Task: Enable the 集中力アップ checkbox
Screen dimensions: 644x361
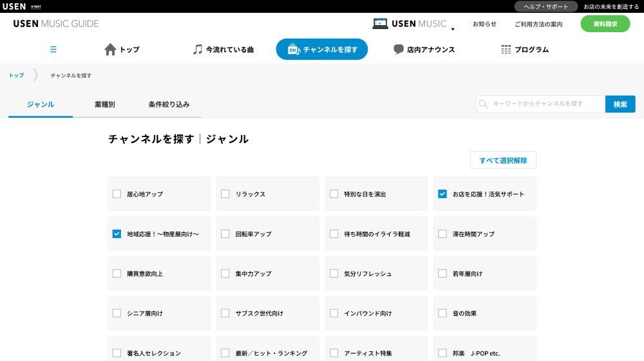Action: pyautogui.click(x=225, y=273)
